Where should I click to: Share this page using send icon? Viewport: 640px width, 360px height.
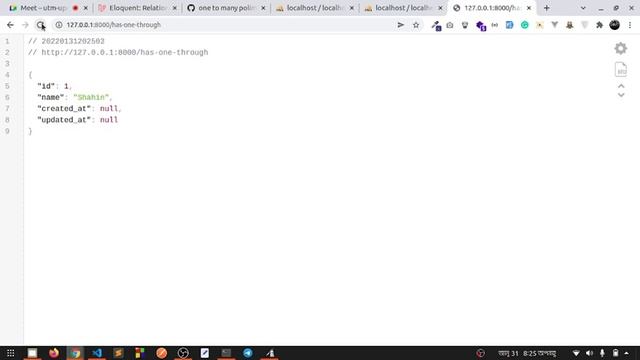401,25
